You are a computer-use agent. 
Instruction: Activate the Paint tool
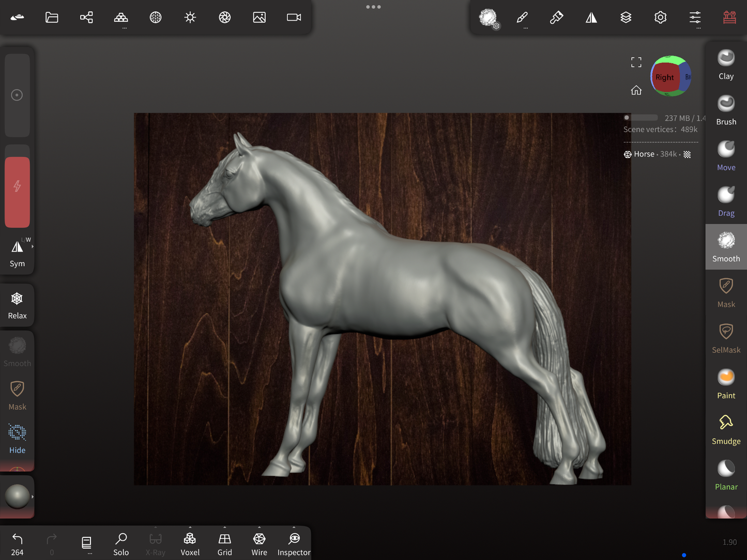[x=726, y=384]
